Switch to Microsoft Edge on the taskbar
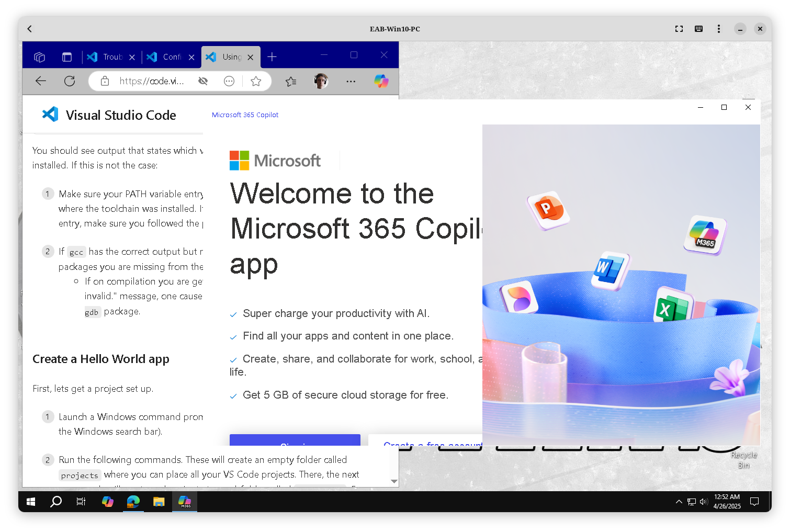 point(133,502)
